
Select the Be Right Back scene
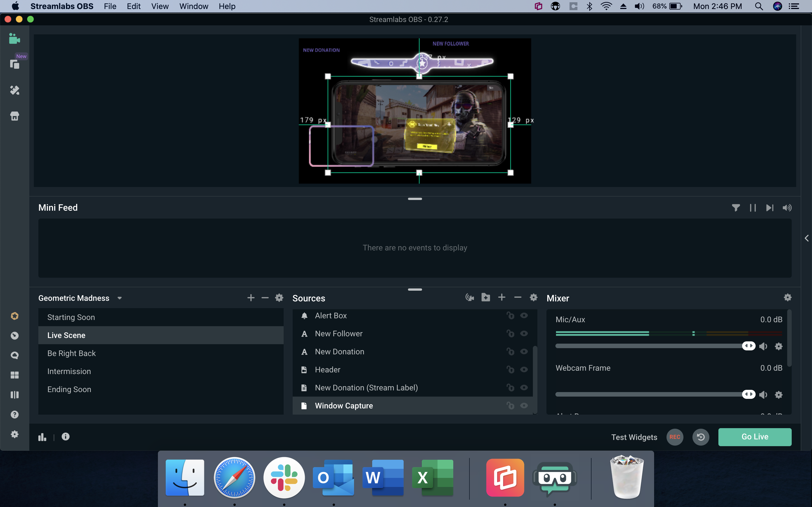coord(71,353)
